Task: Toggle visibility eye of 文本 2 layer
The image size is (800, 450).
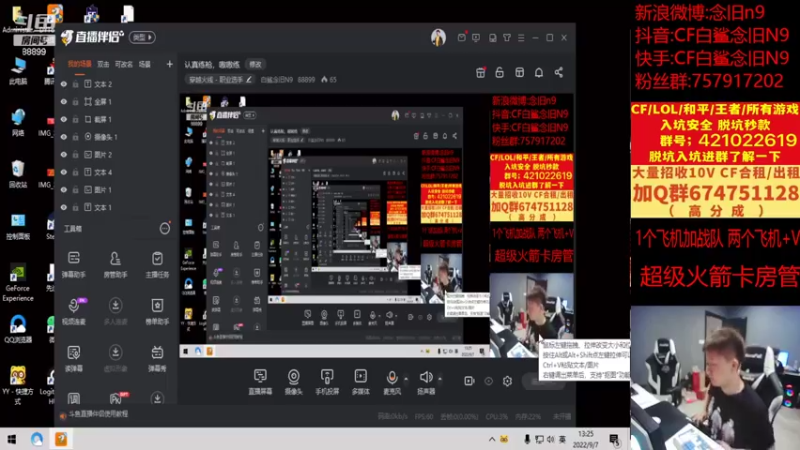Action: pos(64,84)
